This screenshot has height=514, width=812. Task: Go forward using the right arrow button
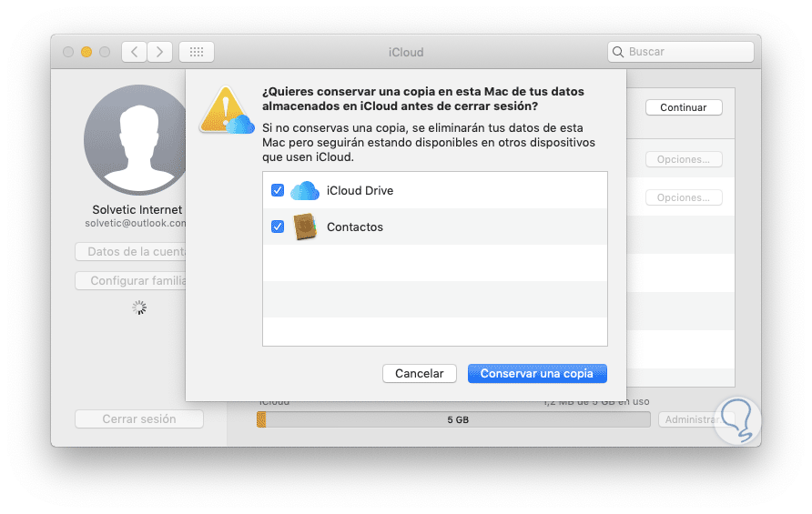[159, 52]
